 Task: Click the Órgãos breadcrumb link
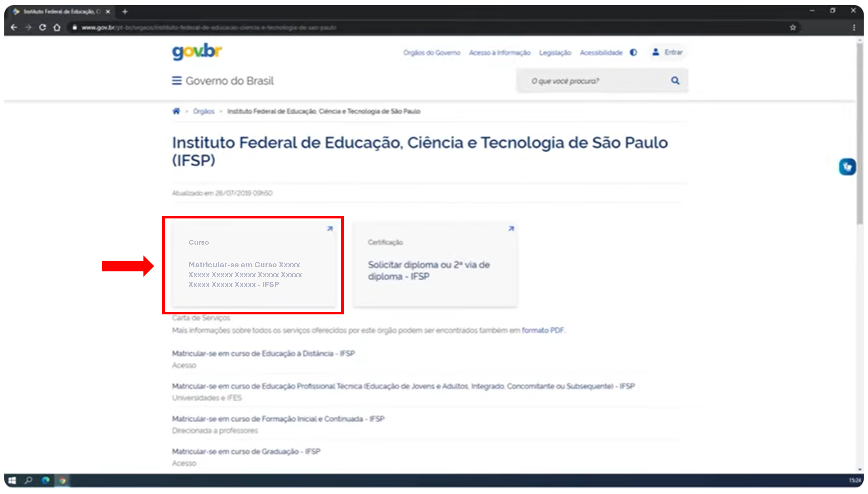point(204,111)
